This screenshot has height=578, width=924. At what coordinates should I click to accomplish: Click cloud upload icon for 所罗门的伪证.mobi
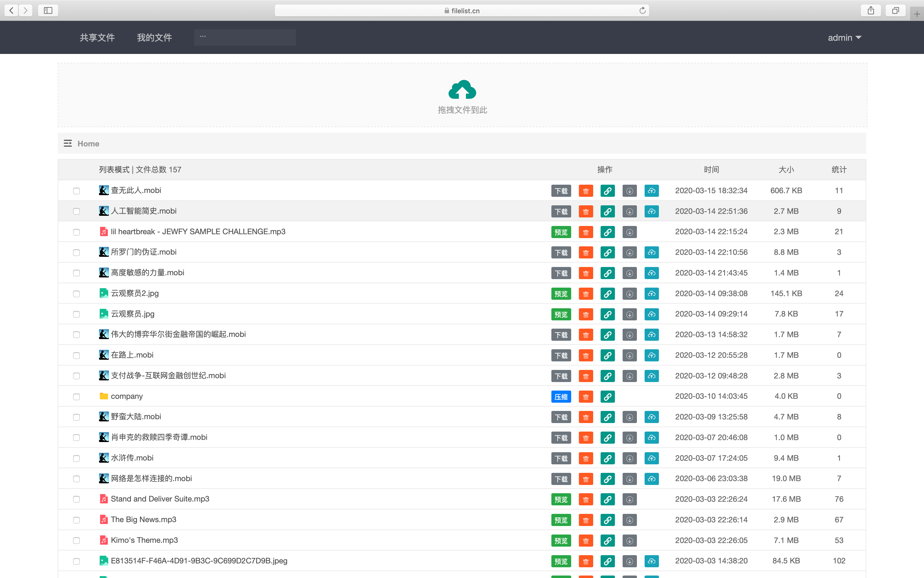point(651,253)
